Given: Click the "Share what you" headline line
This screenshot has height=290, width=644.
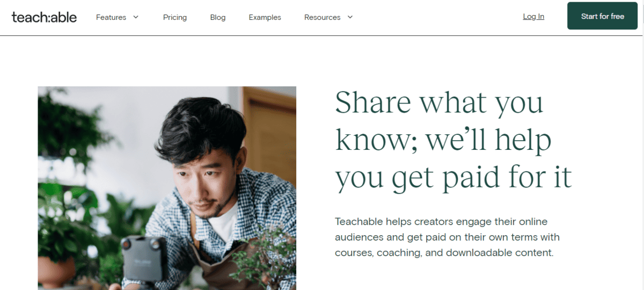Looking at the screenshot, I should click(x=439, y=103).
